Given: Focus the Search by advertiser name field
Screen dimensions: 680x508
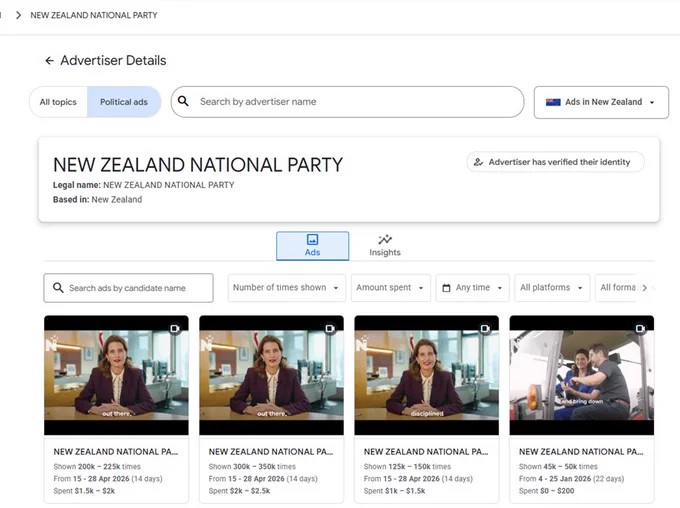Looking at the screenshot, I should pyautogui.click(x=347, y=102).
